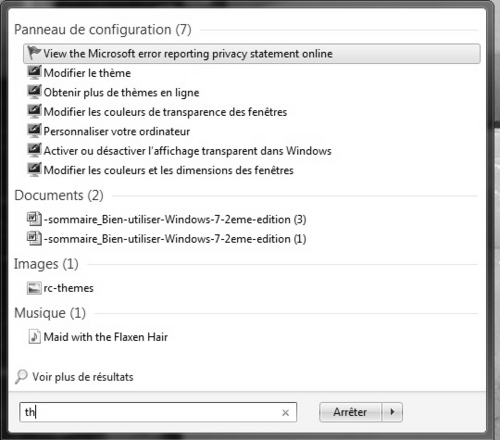The width and height of the screenshot is (500, 440).
Task: Click the magnifier icon beside Voir plus de résultats
Action: click(21, 377)
